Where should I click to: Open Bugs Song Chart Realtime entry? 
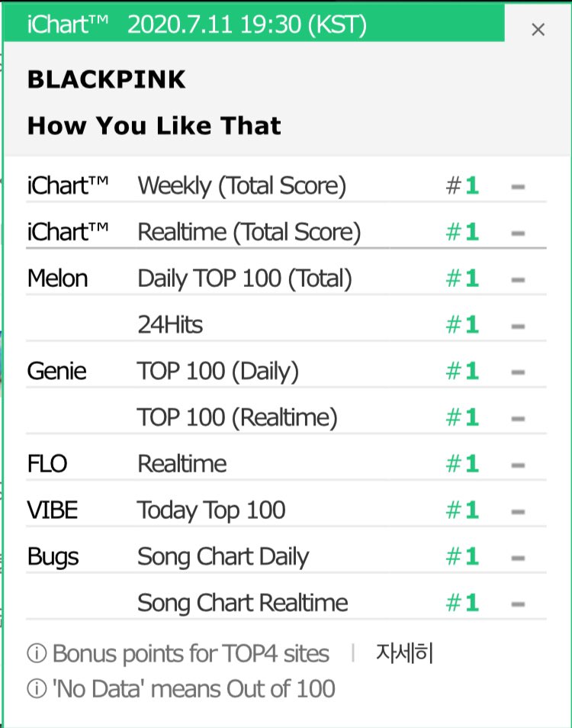click(x=243, y=603)
